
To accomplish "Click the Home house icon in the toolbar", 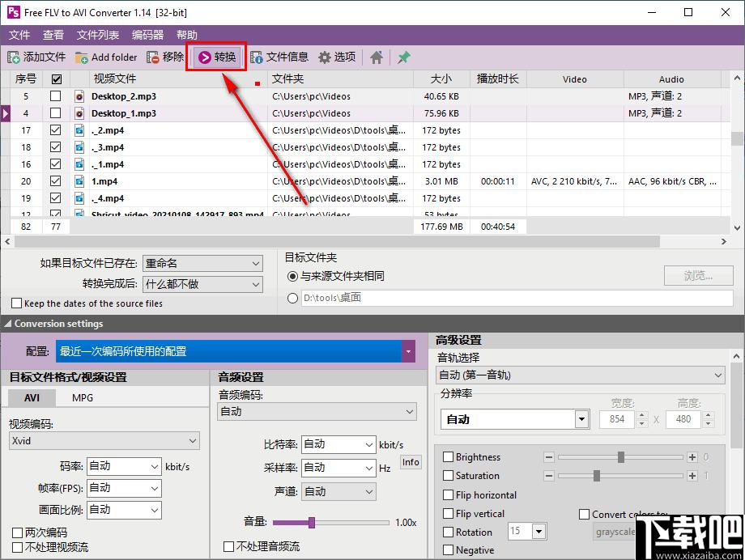I will tap(377, 57).
